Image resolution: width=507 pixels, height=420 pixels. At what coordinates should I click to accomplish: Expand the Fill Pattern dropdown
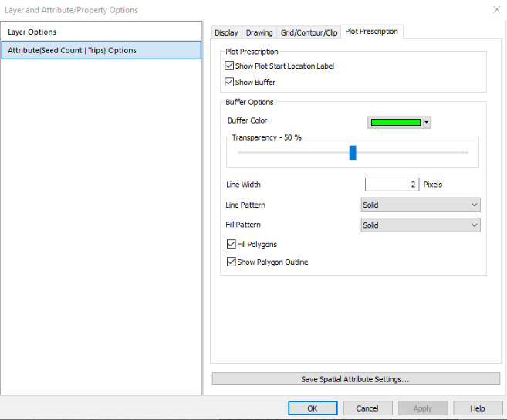coord(421,225)
